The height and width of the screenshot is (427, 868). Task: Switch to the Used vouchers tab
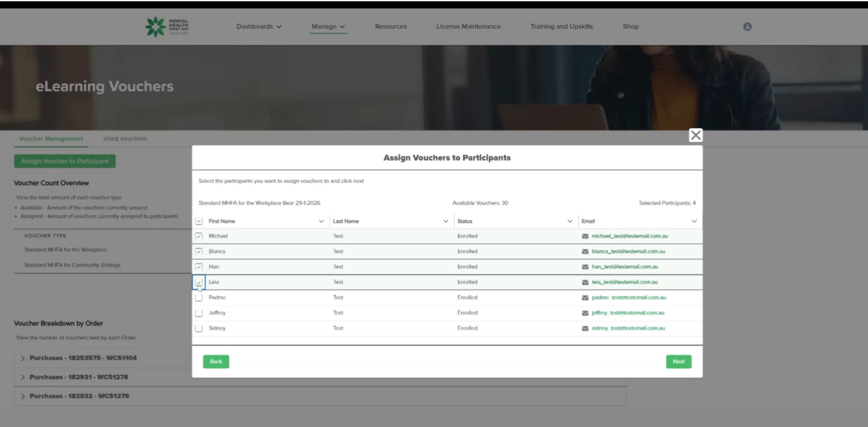[125, 139]
